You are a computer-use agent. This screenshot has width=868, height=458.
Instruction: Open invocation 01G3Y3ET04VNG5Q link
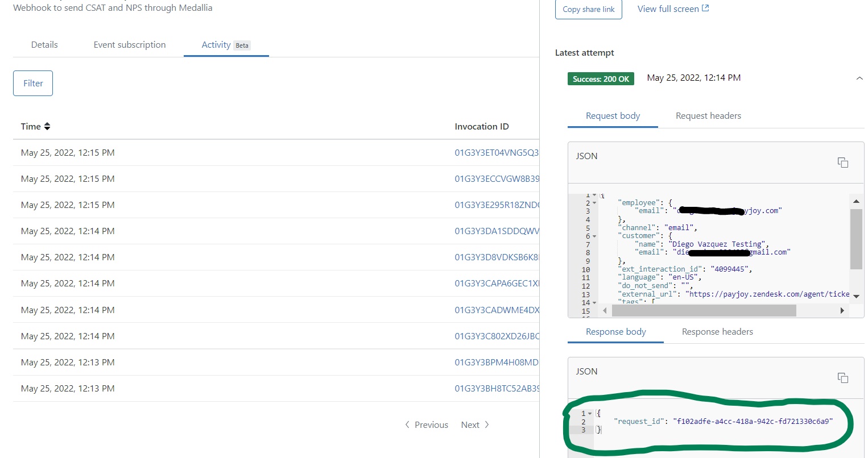(496, 153)
